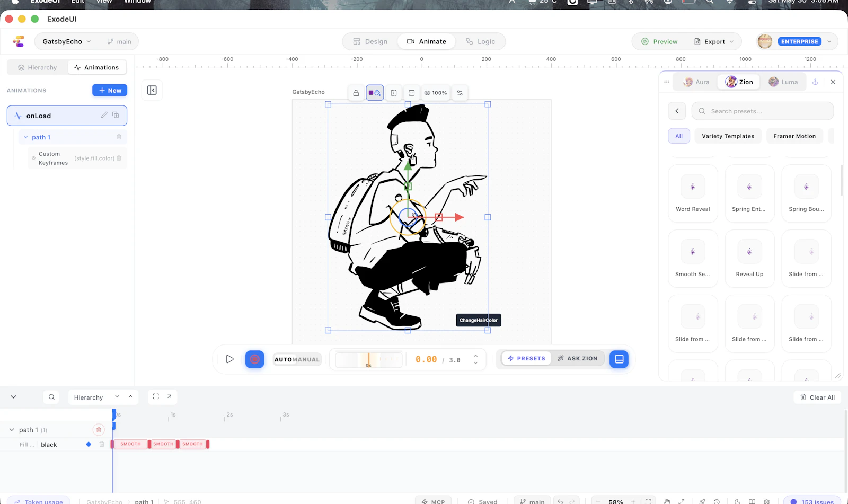The height and width of the screenshot is (504, 848).
Task: Switch keyframe mode to AUTO
Action: (x=283, y=359)
